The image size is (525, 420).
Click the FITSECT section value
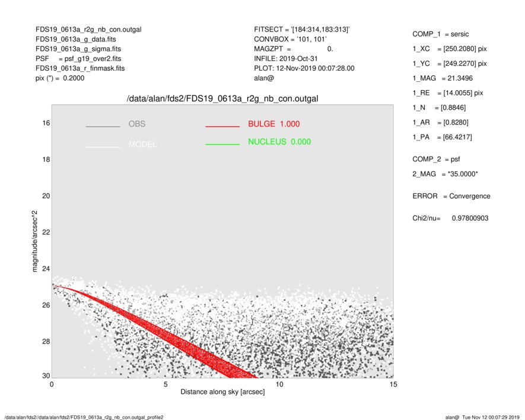(x=302, y=30)
